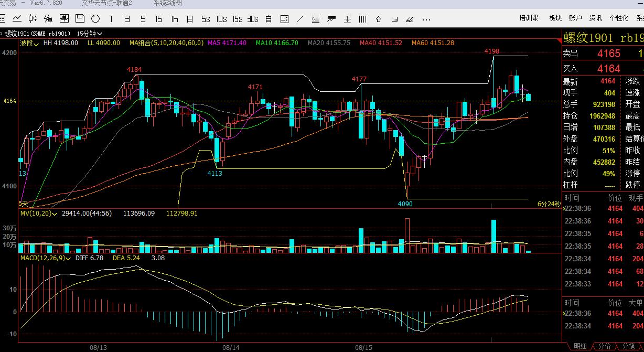Image resolution: width=644 pixels, height=352 pixels.
Task: Select the candlestick chart icon
Action: 33,19
